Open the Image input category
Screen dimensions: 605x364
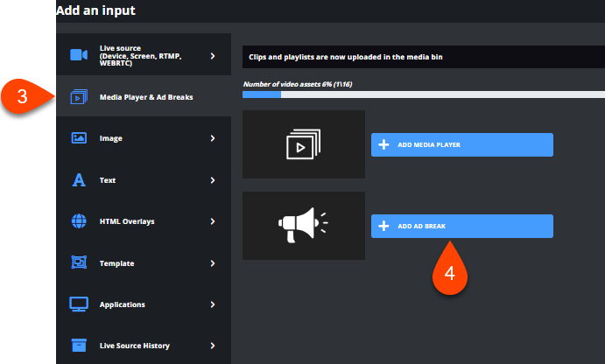[x=144, y=138]
